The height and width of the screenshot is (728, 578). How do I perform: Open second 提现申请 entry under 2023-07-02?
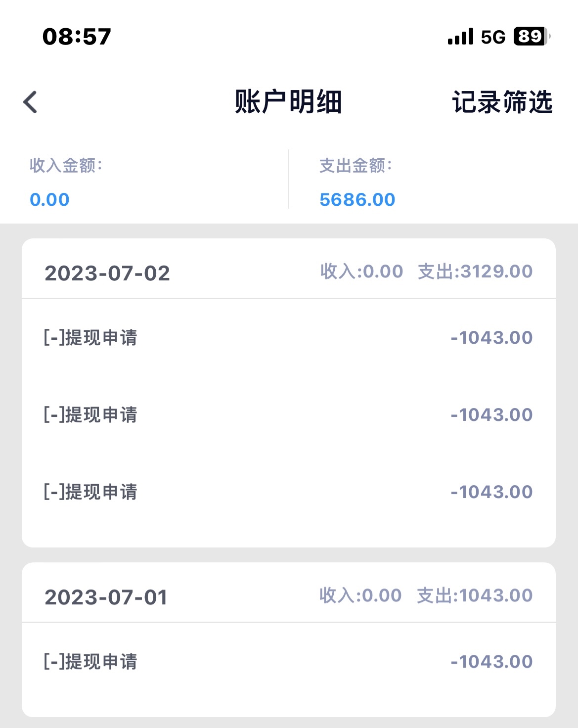point(90,415)
